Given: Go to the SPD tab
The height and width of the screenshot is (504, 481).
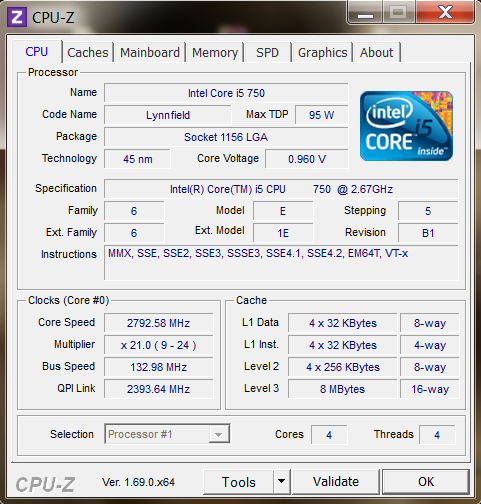Looking at the screenshot, I should pyautogui.click(x=267, y=52).
